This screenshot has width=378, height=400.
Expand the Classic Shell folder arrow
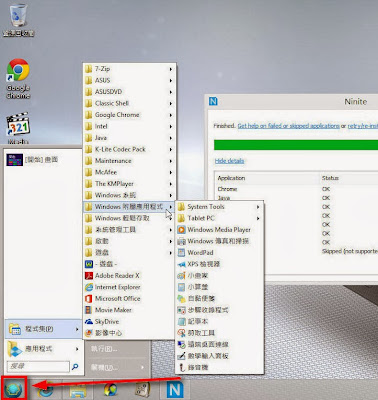170,103
